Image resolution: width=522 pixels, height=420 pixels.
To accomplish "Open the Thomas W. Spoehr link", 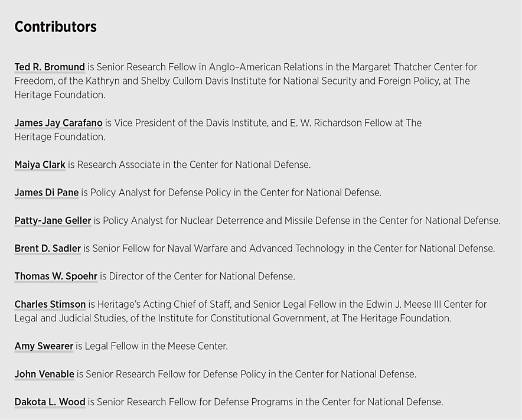I will [x=56, y=276].
